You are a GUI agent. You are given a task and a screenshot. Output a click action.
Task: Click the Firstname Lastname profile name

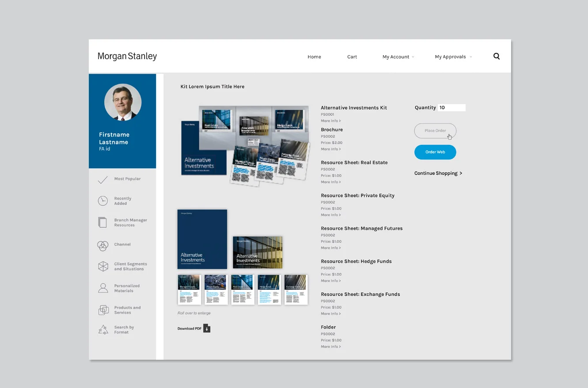click(114, 138)
